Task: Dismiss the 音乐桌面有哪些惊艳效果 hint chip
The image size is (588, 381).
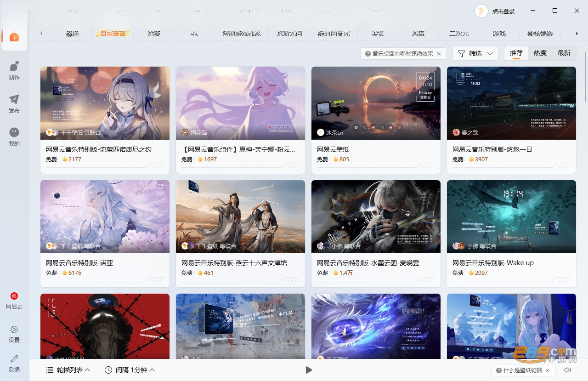Action: [x=439, y=54]
